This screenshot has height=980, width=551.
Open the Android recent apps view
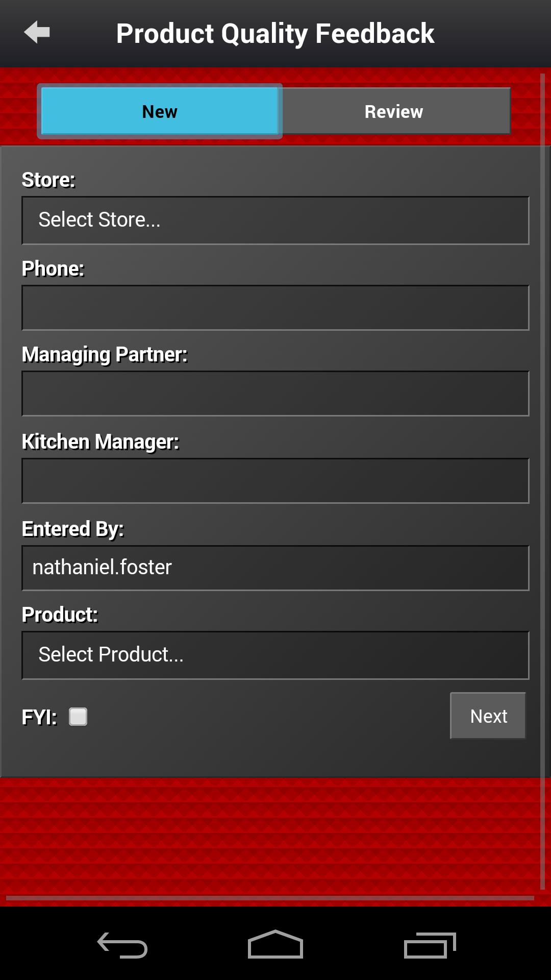tap(429, 945)
